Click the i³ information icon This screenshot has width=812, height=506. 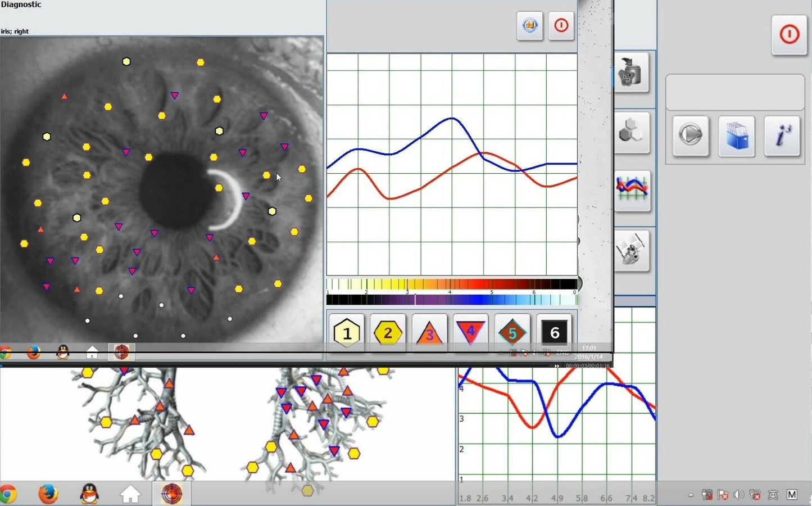click(782, 135)
